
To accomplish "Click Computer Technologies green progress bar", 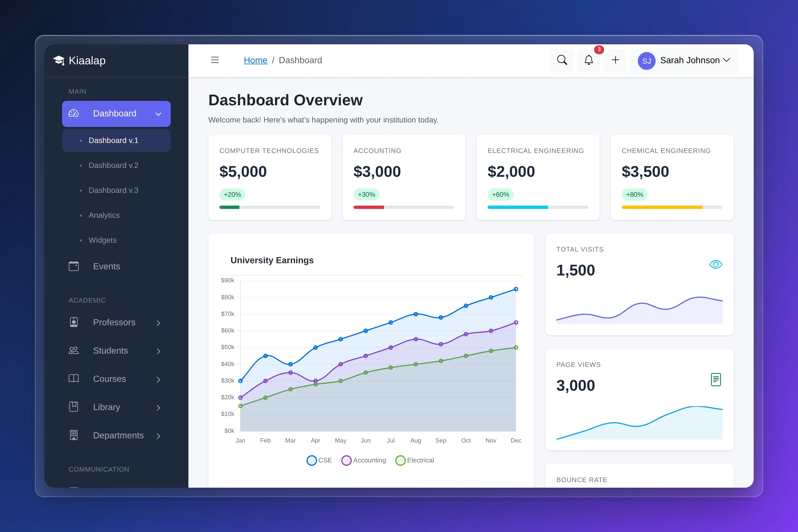I will [229, 207].
